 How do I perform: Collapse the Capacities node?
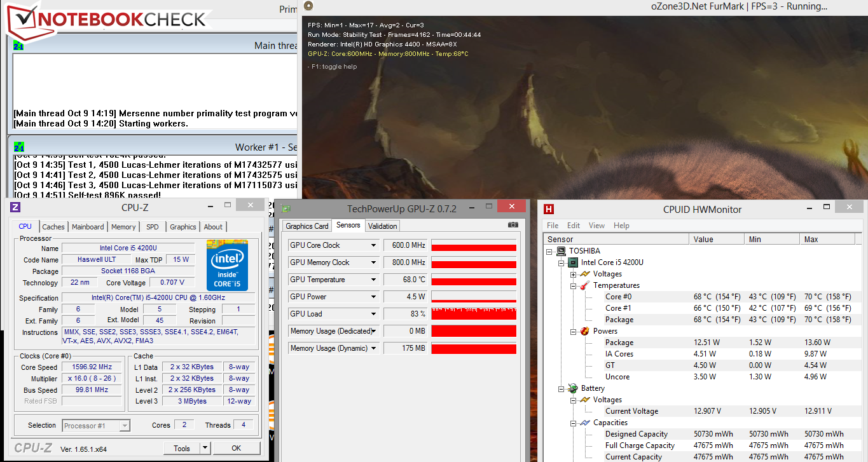(573, 423)
